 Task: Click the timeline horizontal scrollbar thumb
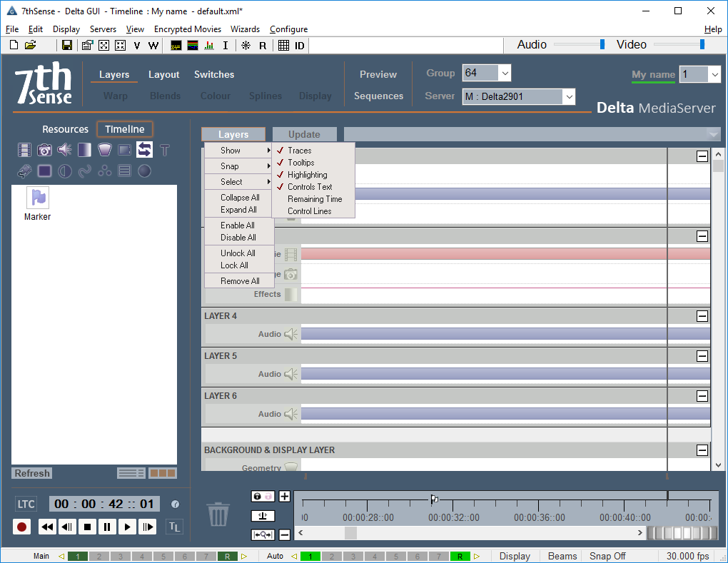click(350, 533)
